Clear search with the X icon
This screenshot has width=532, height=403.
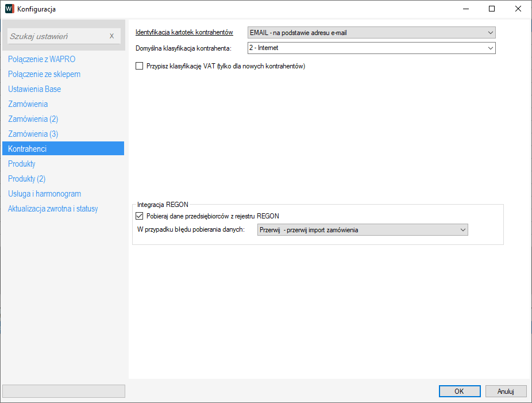click(111, 36)
